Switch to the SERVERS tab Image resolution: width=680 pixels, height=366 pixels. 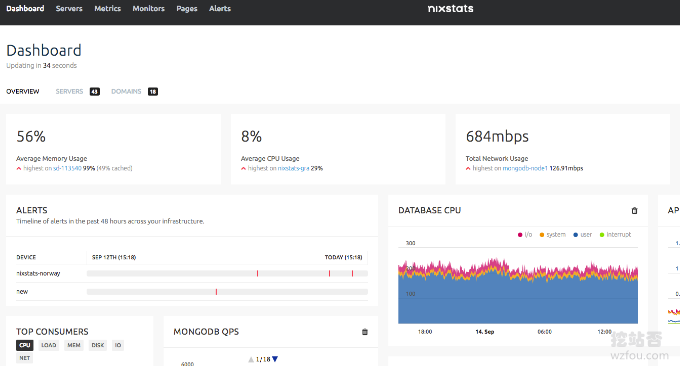tap(69, 92)
